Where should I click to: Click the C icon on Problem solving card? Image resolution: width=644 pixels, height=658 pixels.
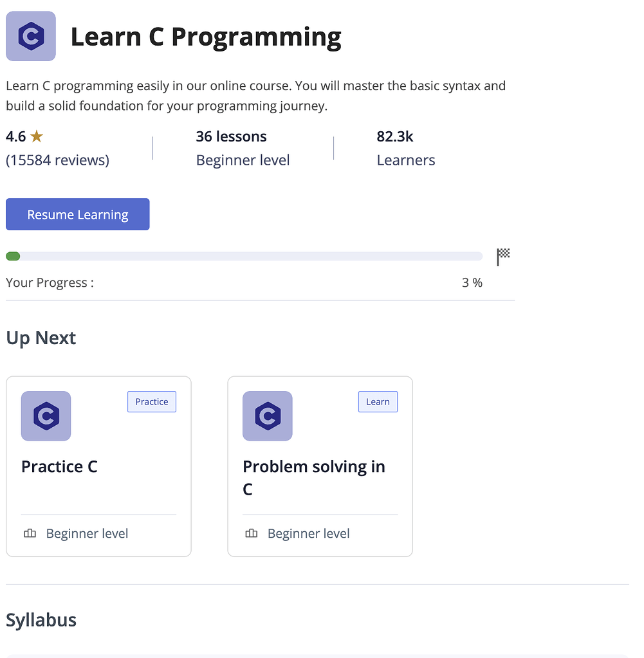click(x=267, y=416)
